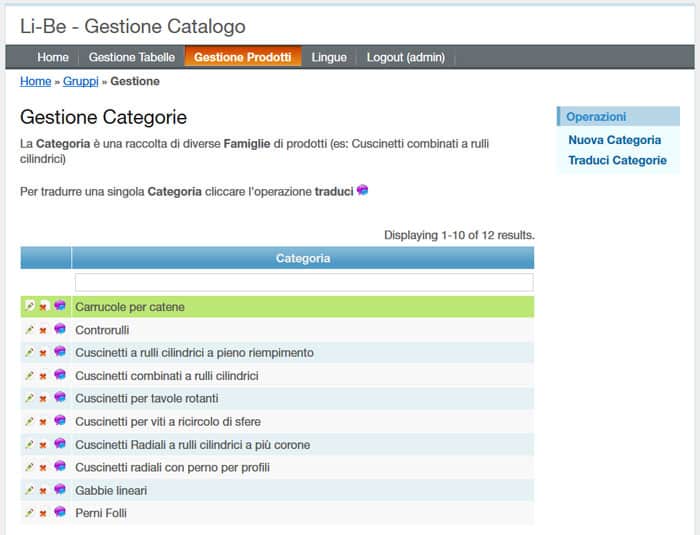Viewport: 700px width, 535px height.
Task: Sort by the Categoria column header
Action: [x=303, y=258]
